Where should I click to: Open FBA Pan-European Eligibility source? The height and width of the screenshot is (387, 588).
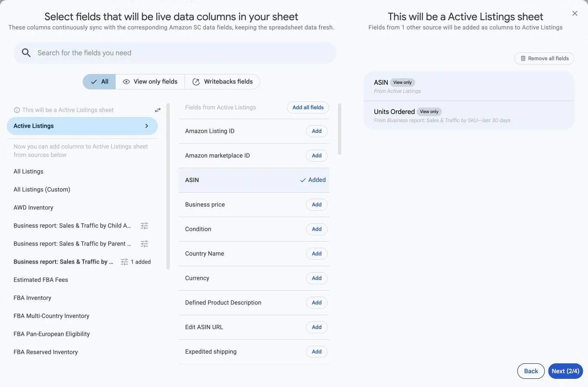click(52, 334)
